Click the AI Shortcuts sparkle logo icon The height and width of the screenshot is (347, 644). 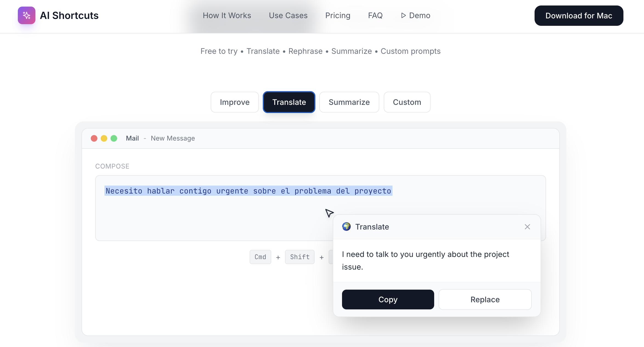[x=26, y=15]
